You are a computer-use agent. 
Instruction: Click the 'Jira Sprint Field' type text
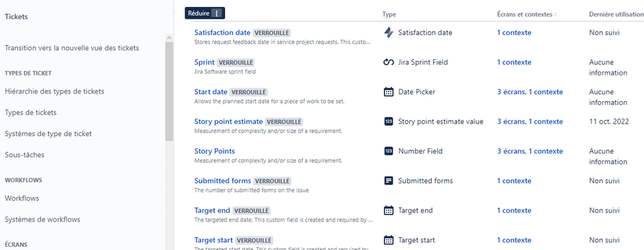click(x=423, y=63)
